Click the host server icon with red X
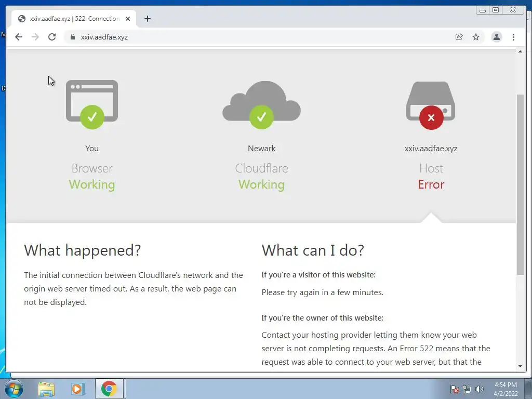 point(431,105)
